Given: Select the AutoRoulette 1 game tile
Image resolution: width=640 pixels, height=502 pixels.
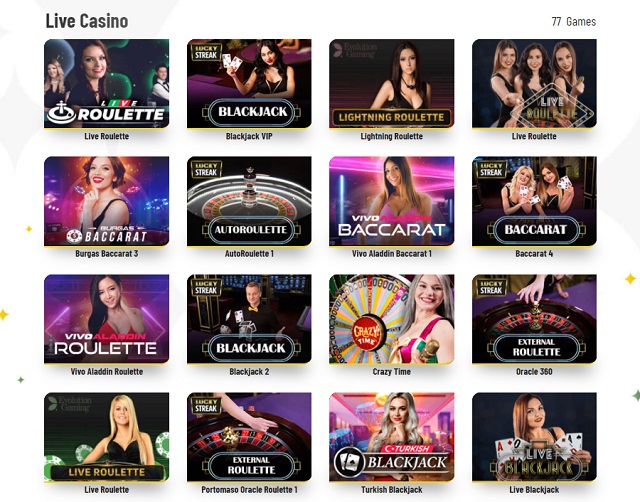Looking at the screenshot, I should pos(249,202).
